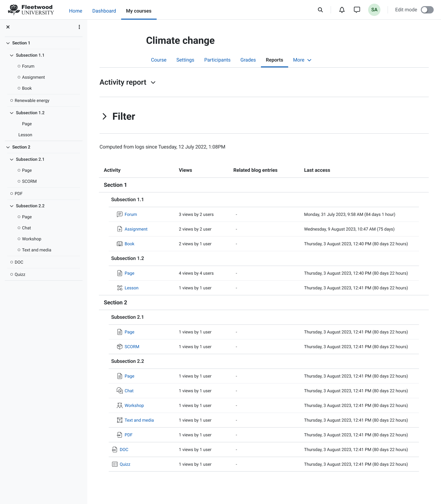
Task: Toggle Edit mode switch on
Action: tap(427, 10)
